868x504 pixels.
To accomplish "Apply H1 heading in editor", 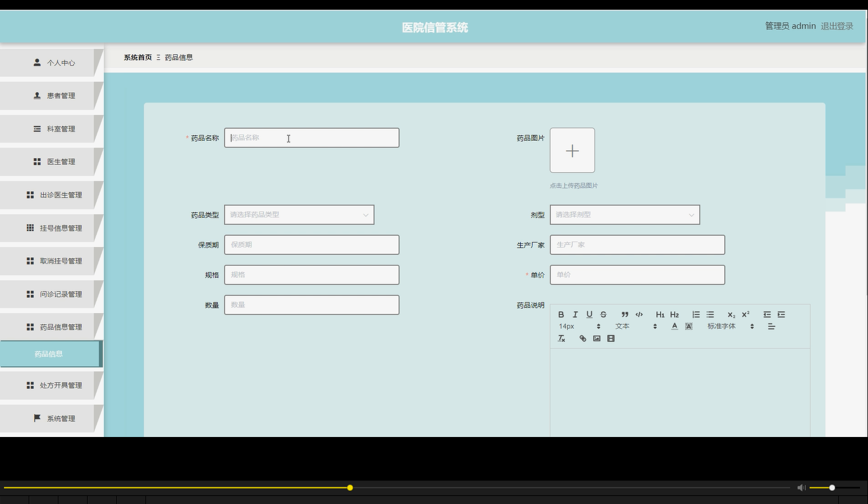I will tap(660, 314).
